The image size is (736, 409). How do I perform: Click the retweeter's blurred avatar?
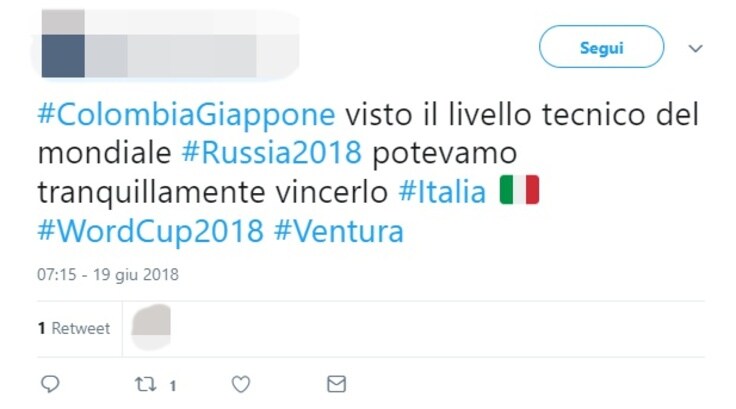pyautogui.click(x=151, y=327)
